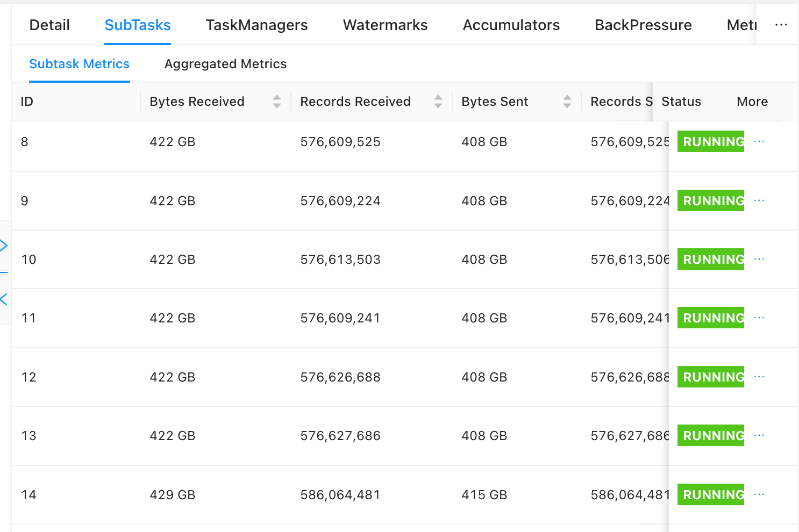Select the SubTasks tab
The width and height of the screenshot is (799, 532).
pos(138,25)
